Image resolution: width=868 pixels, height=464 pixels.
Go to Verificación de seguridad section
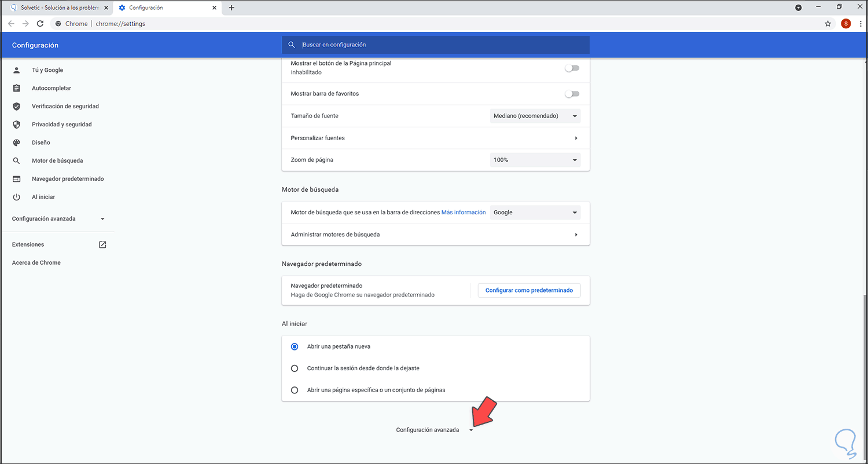(x=65, y=107)
